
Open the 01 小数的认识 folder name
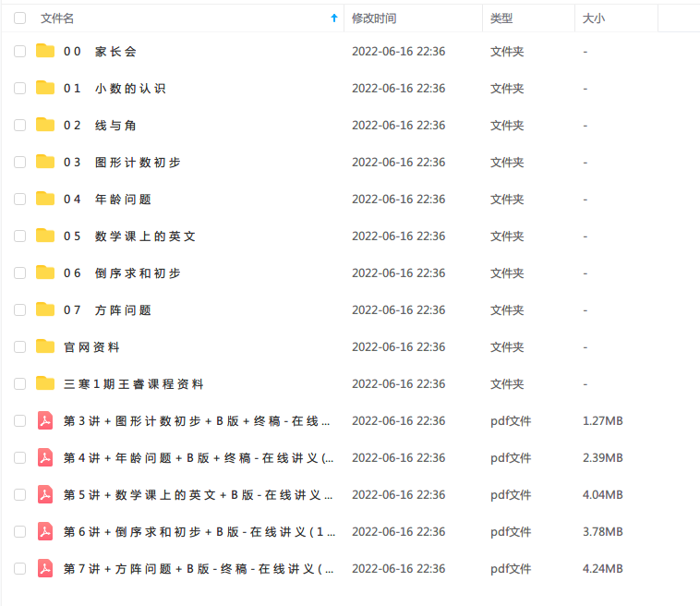pyautogui.click(x=115, y=89)
